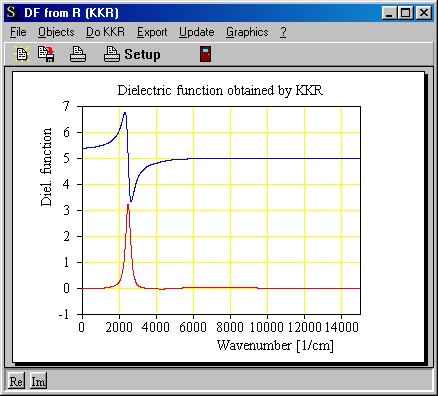Open the Graphics menu
Viewport: 438px width, 396px height.
[247, 32]
